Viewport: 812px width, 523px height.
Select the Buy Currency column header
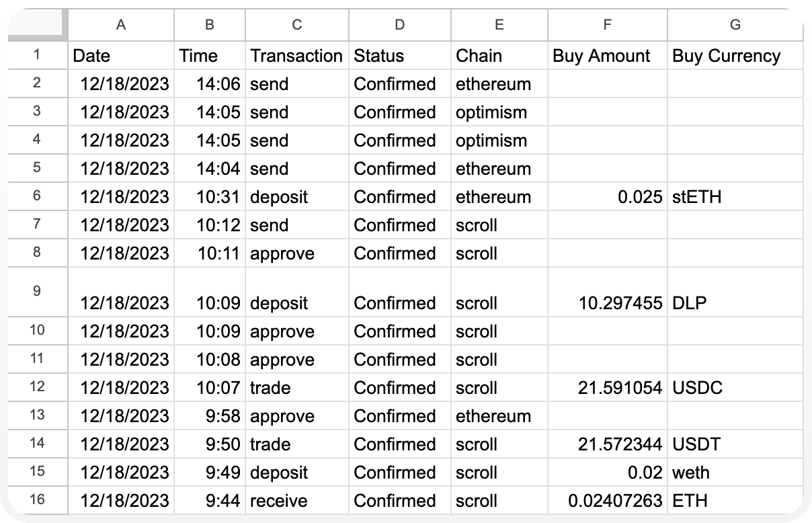(735, 24)
